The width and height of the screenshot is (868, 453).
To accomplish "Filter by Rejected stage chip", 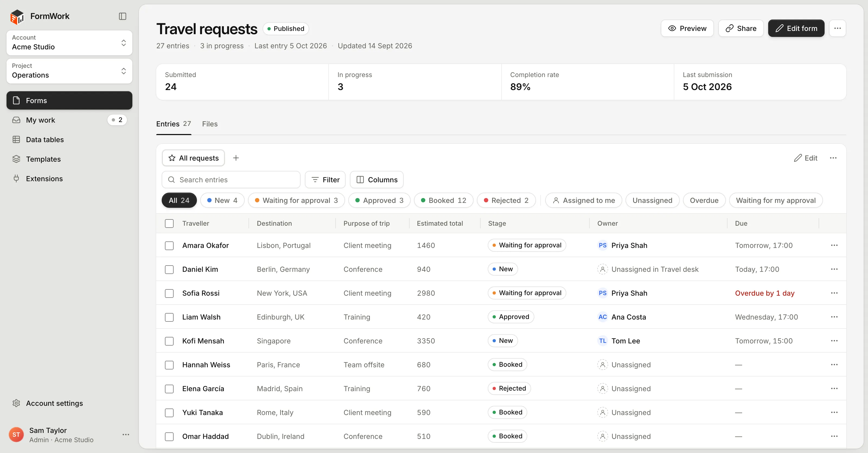I will pos(506,200).
